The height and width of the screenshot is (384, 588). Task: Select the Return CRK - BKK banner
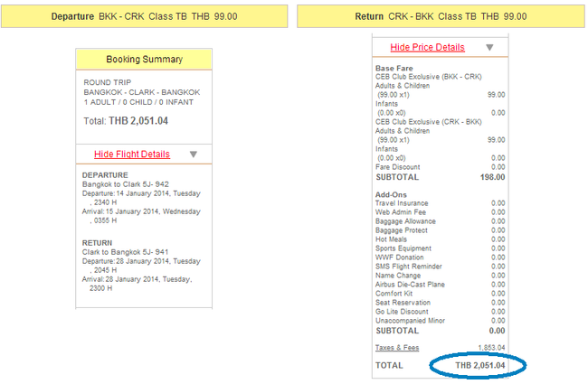click(x=441, y=16)
